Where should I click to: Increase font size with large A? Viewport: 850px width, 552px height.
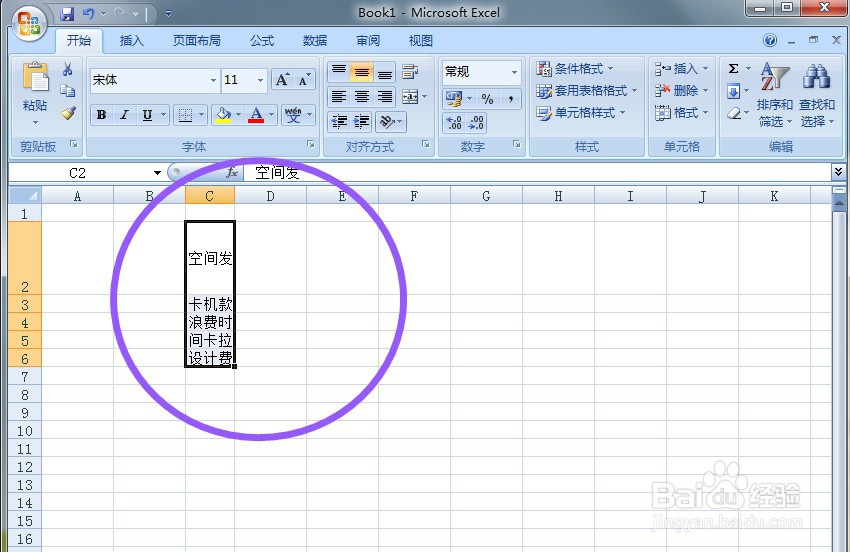click(282, 80)
